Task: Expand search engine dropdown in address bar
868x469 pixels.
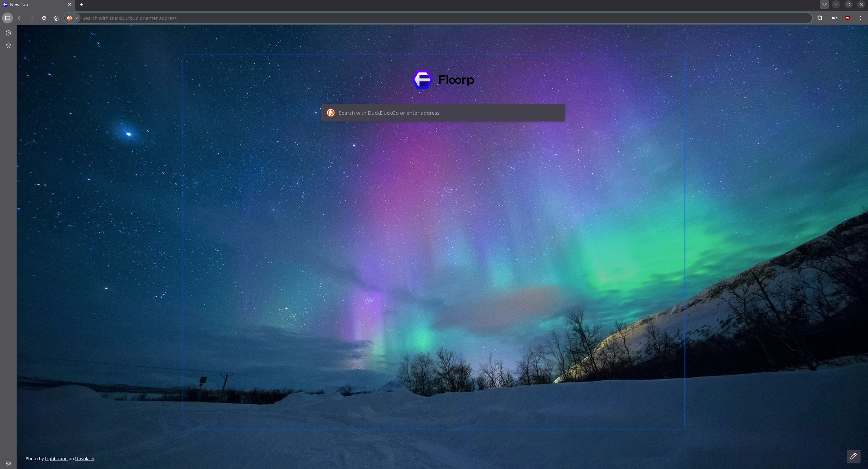Action: click(x=73, y=18)
